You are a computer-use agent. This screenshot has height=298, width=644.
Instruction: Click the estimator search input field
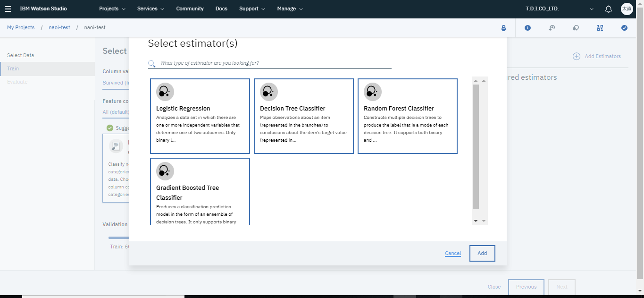click(x=274, y=63)
